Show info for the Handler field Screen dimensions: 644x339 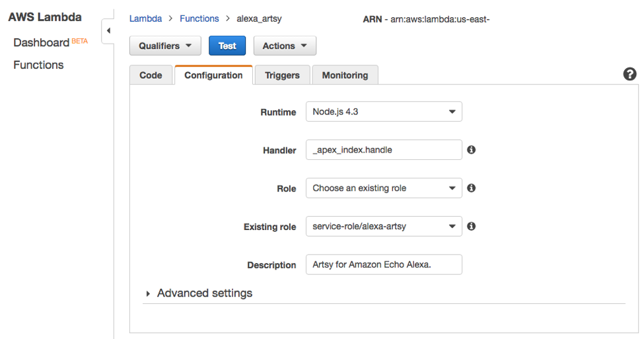472,150
